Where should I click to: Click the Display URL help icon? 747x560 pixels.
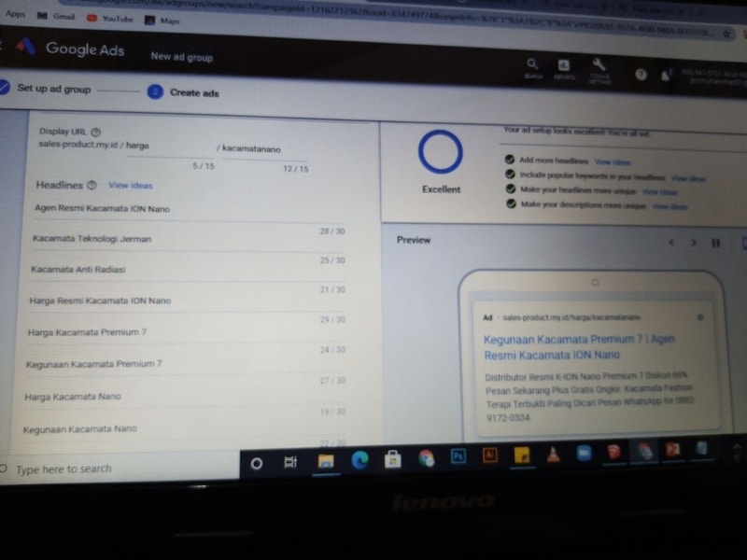point(95,132)
